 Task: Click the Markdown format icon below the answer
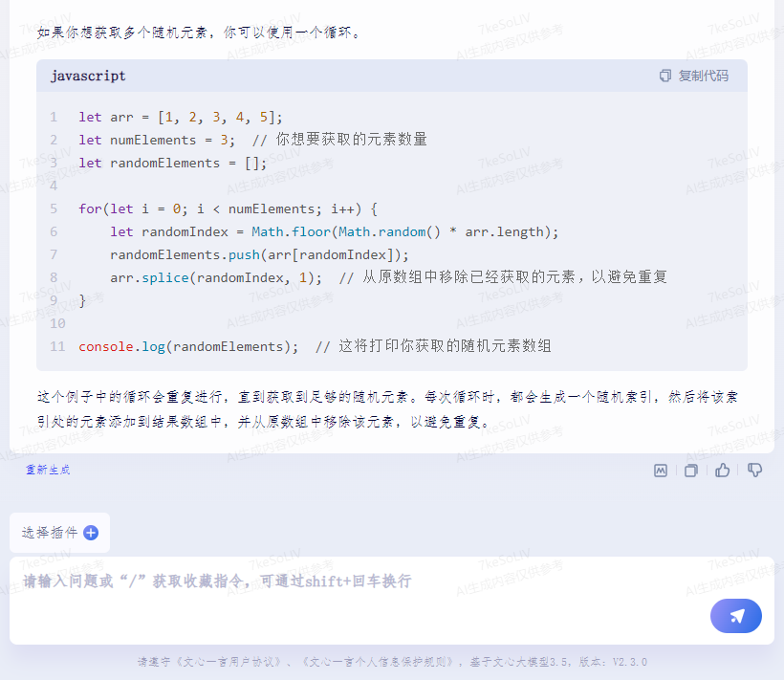(660, 470)
